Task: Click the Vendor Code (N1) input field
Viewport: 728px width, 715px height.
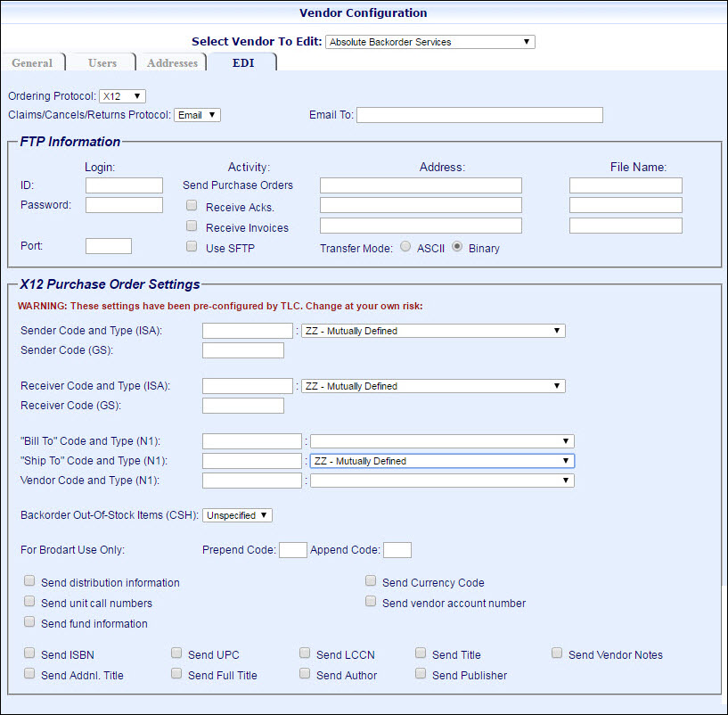Action: (x=252, y=481)
